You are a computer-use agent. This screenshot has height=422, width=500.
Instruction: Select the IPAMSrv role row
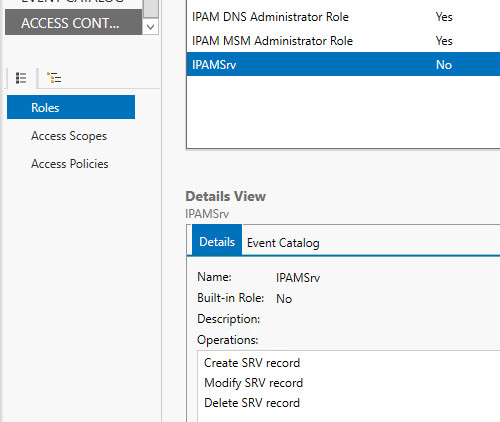(x=343, y=64)
